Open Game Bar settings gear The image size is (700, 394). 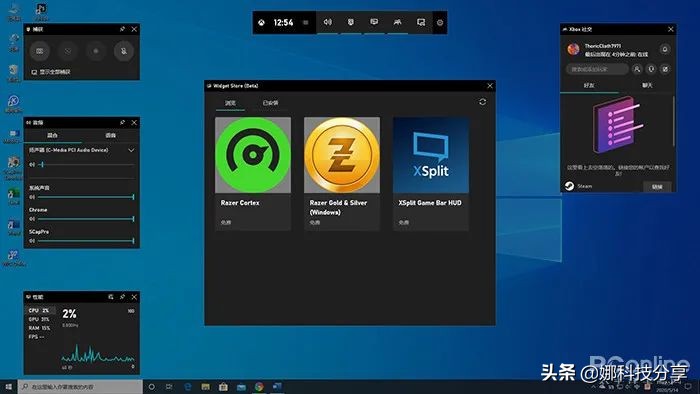coord(440,22)
